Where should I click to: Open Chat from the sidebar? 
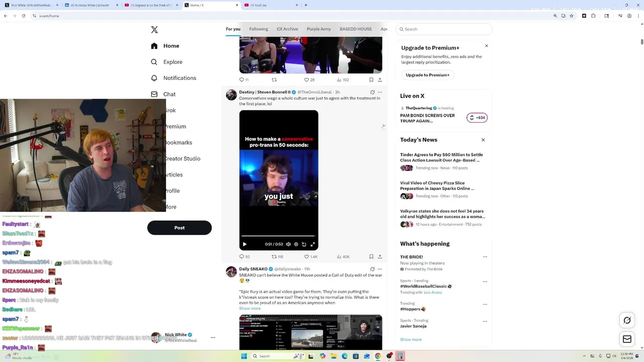tap(163, 94)
